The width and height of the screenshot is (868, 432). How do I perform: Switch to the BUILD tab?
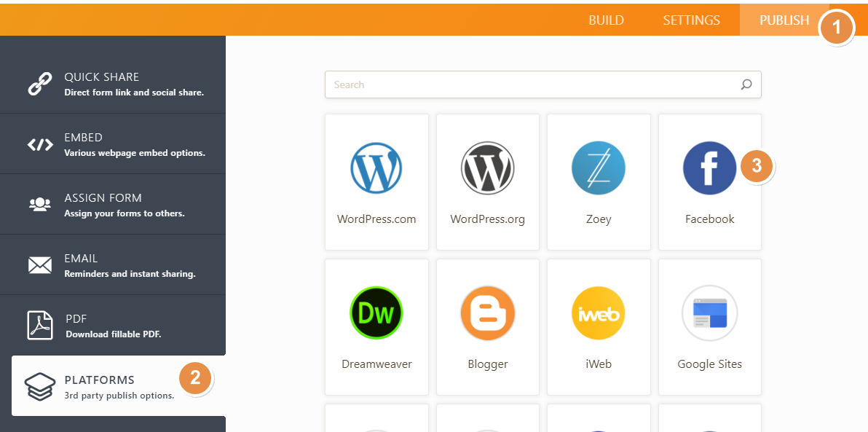[606, 20]
